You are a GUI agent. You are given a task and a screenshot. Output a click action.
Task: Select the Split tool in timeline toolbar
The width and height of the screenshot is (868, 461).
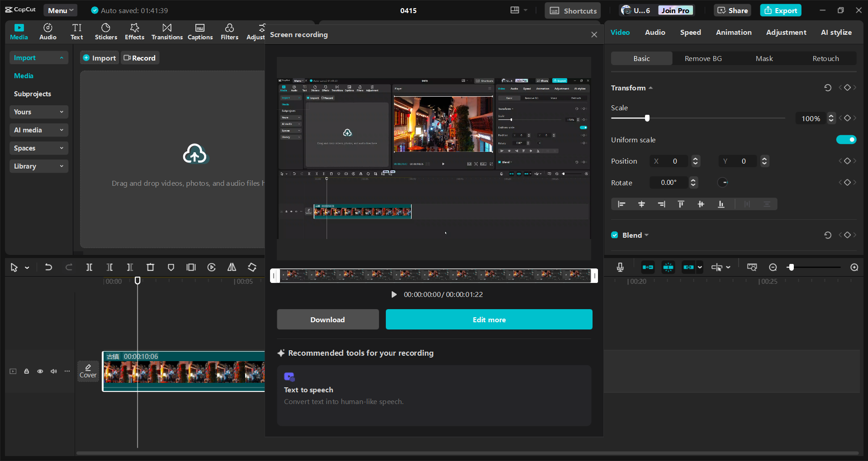89,267
